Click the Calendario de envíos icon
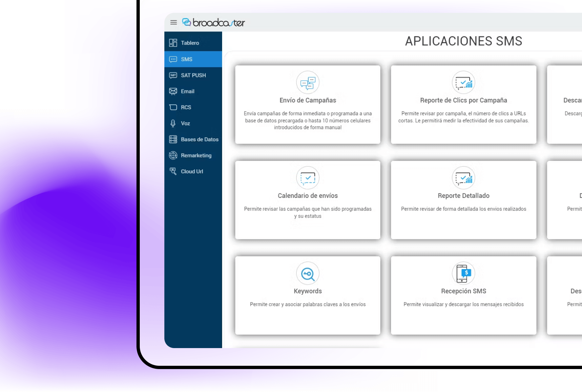Image resolution: width=582 pixels, height=392 pixels. [308, 178]
